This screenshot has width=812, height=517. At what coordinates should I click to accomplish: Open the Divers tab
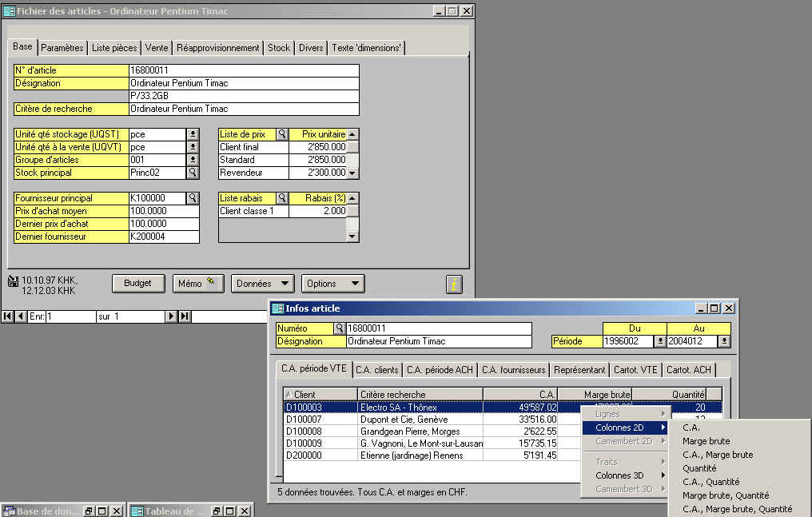(311, 48)
